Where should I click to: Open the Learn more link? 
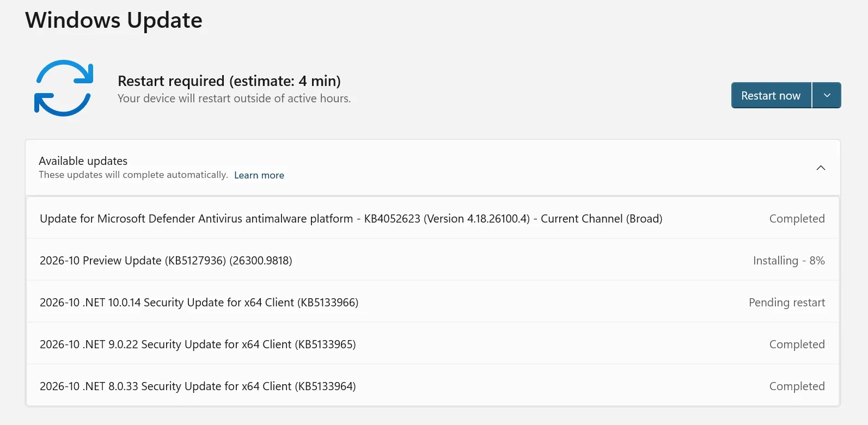pos(259,175)
